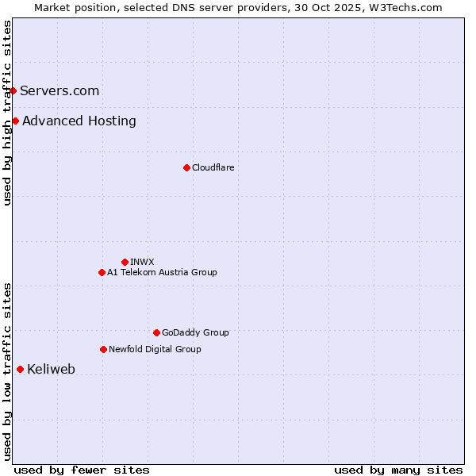476x476 pixels.
Task: Click the GoDaddy Group text label
Action: 195,332
